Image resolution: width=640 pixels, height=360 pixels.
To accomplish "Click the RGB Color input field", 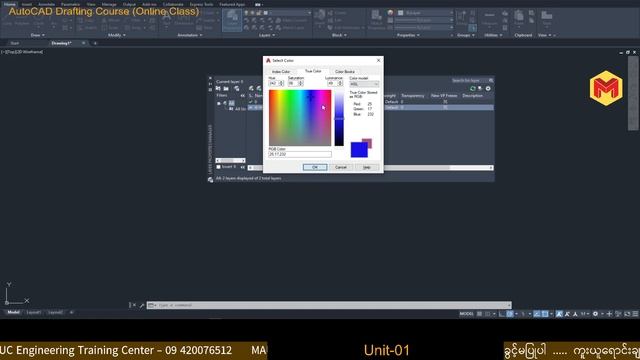I will point(300,154).
